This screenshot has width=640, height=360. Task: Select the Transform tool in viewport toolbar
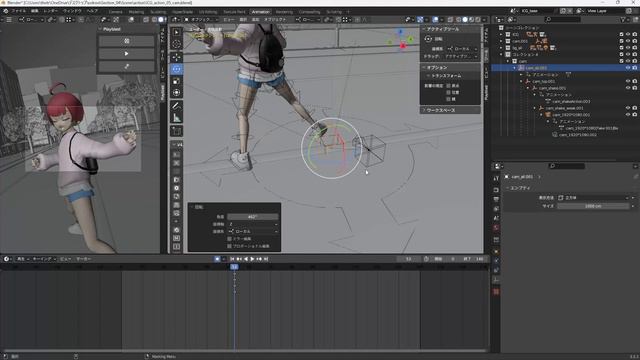[x=176, y=93]
